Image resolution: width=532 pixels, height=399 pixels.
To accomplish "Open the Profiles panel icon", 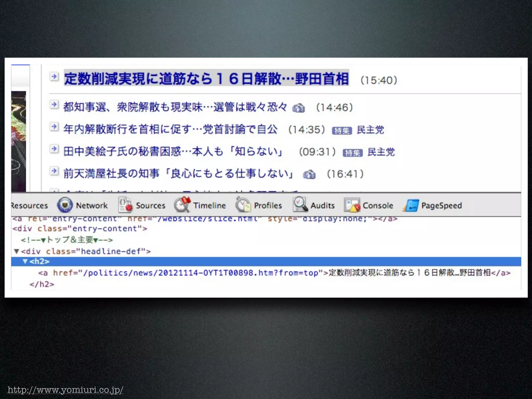I will pyautogui.click(x=243, y=205).
